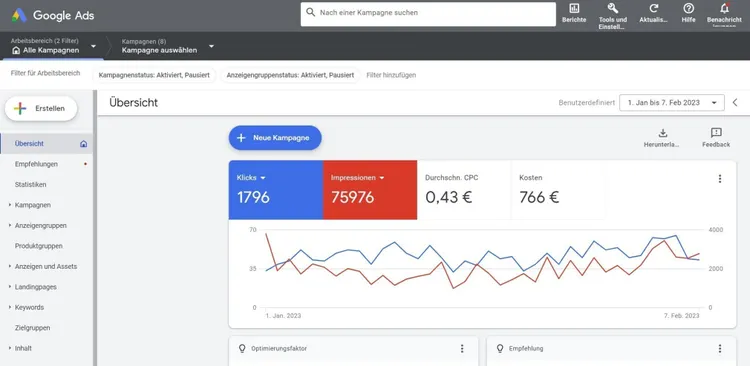The width and height of the screenshot is (750, 366).
Task: Click Anzeigengruppenstatus filter chip
Action: pyautogui.click(x=290, y=75)
